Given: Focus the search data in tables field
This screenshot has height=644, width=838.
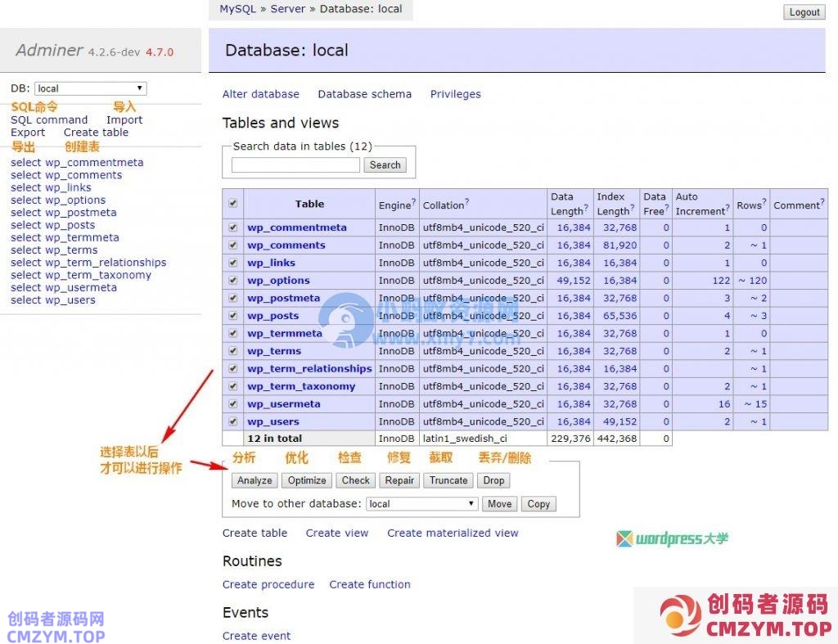Looking at the screenshot, I should click(295, 165).
